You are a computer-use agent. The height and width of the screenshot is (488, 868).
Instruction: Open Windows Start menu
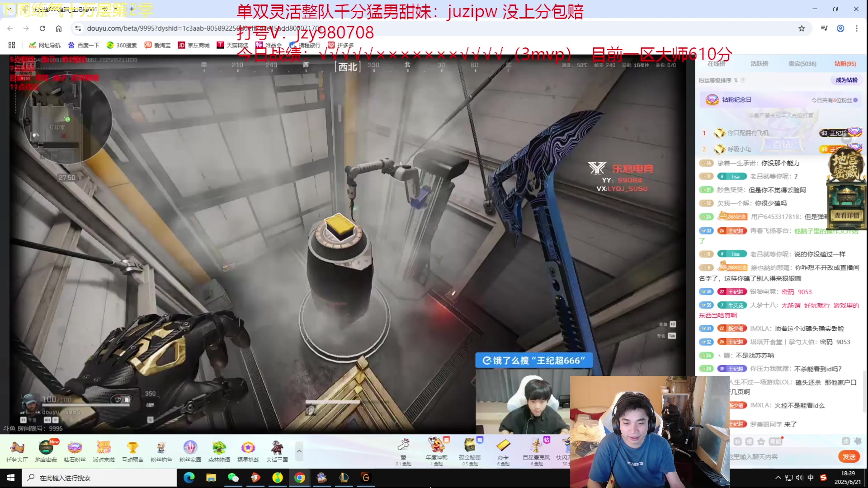[x=11, y=478]
